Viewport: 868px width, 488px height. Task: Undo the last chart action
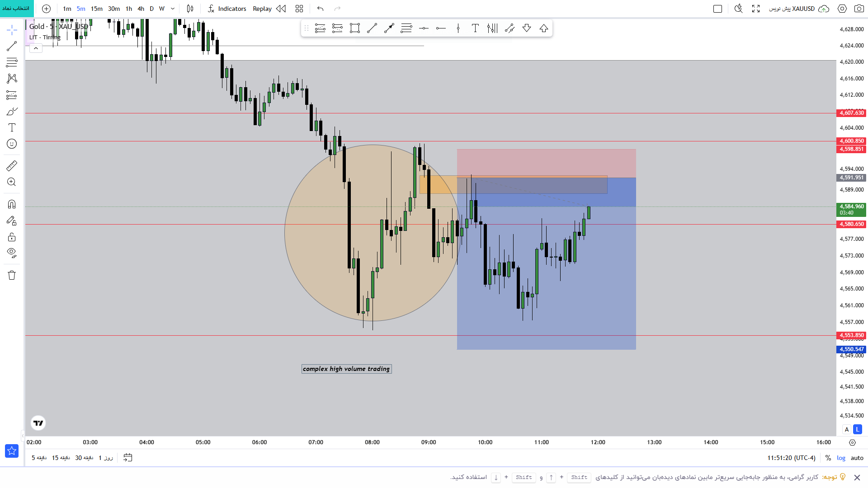tap(321, 9)
